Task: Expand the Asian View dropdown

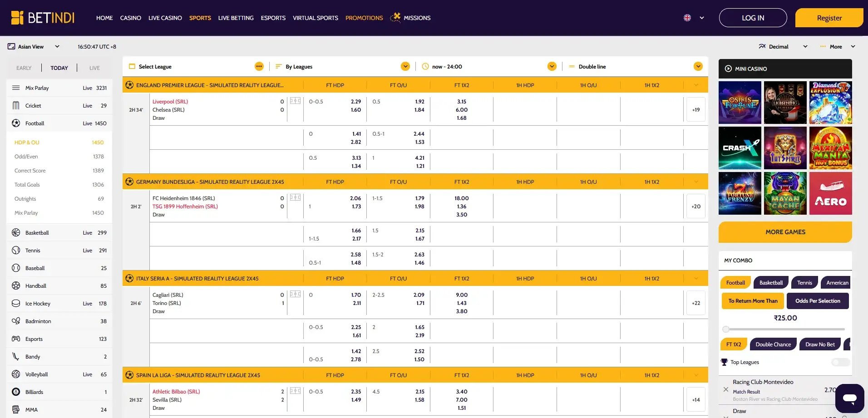Action: 57,47
